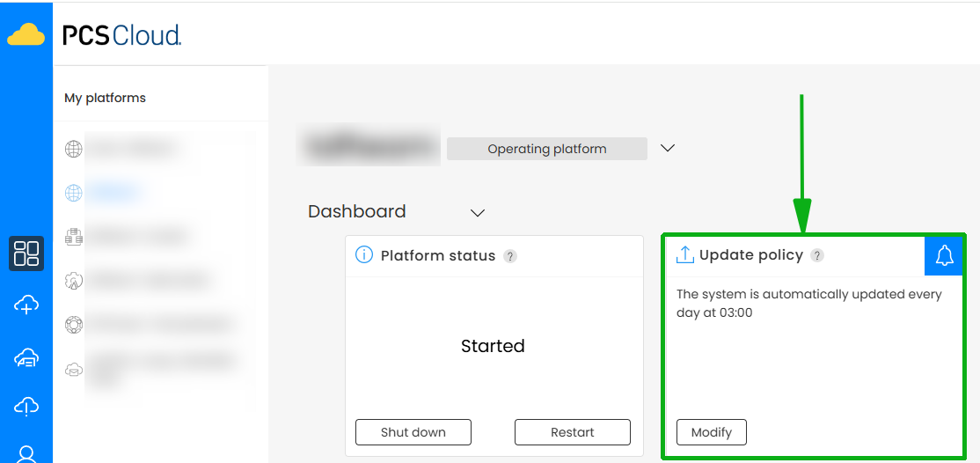Click the gear with tent icon
Screen dimensions: 980x463
(74, 281)
